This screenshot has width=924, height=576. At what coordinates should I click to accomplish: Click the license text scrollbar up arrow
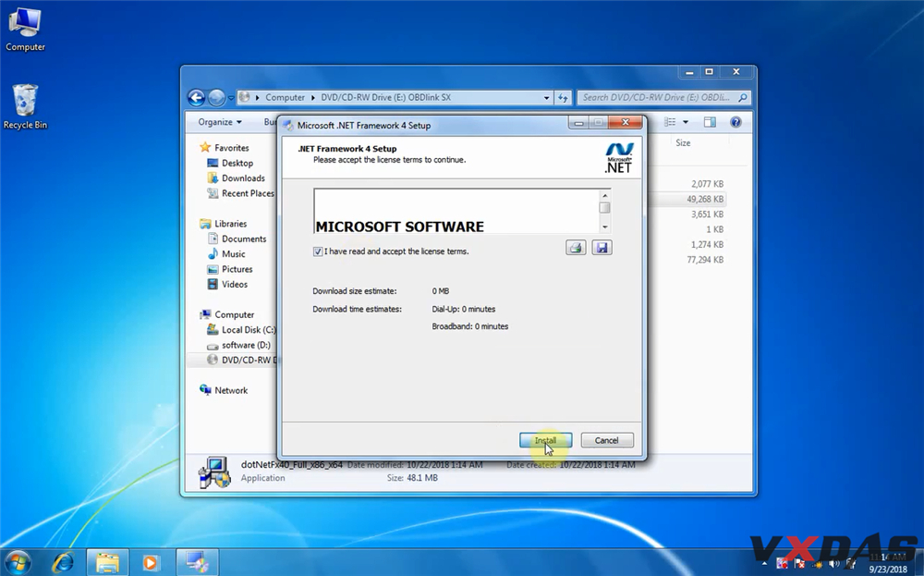click(604, 195)
